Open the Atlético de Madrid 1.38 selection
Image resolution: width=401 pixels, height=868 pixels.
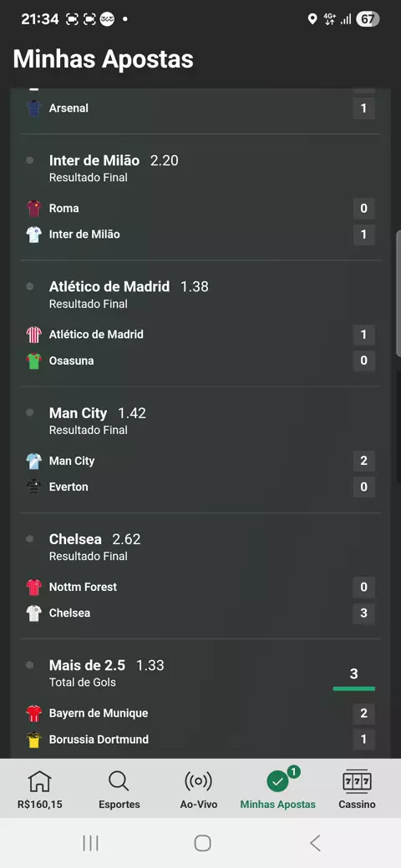pyautogui.click(x=129, y=287)
